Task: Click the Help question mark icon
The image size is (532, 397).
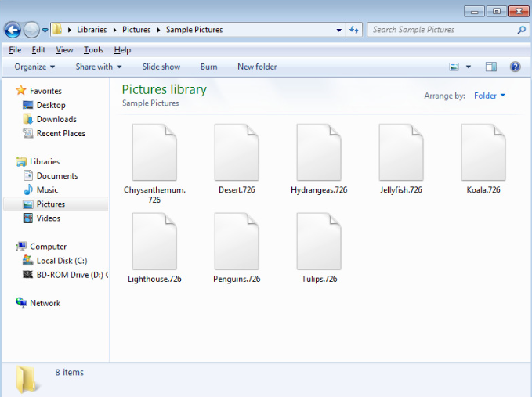Action: click(515, 67)
